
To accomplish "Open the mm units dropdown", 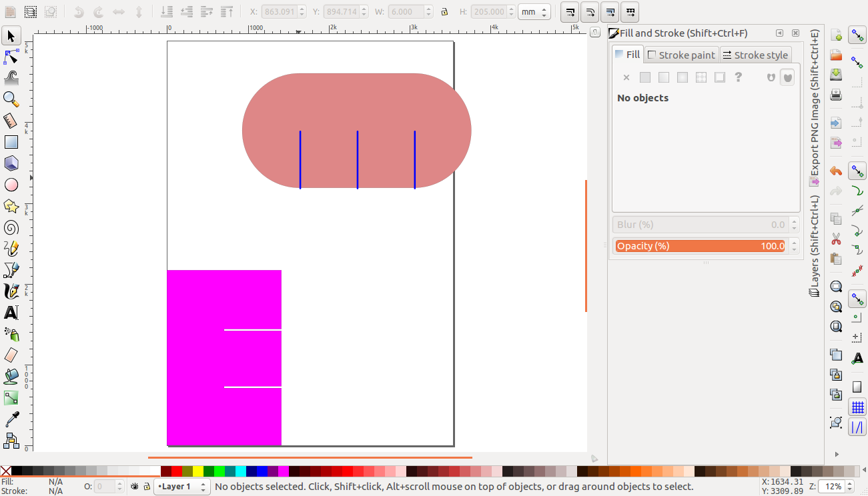I will 534,12.
